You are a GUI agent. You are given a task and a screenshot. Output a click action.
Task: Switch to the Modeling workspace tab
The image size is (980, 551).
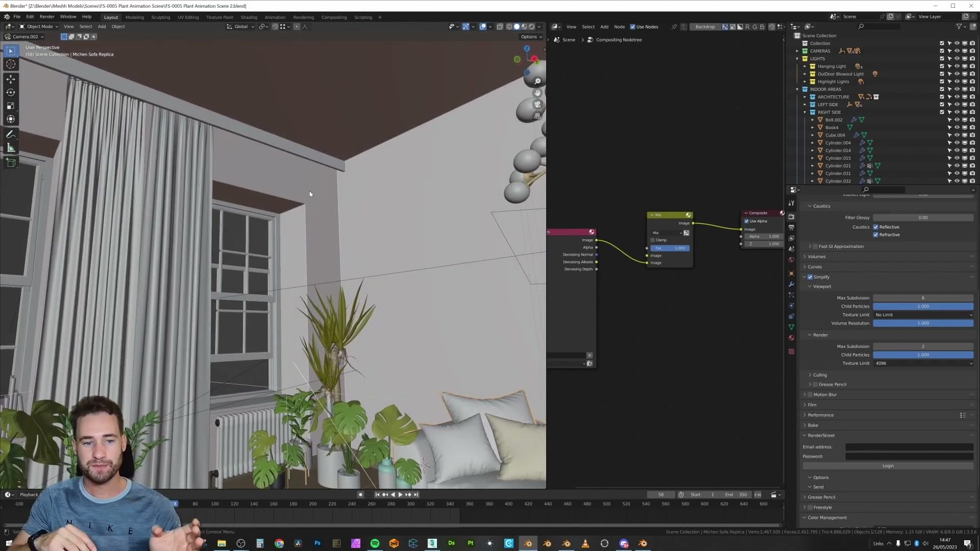[x=135, y=17]
